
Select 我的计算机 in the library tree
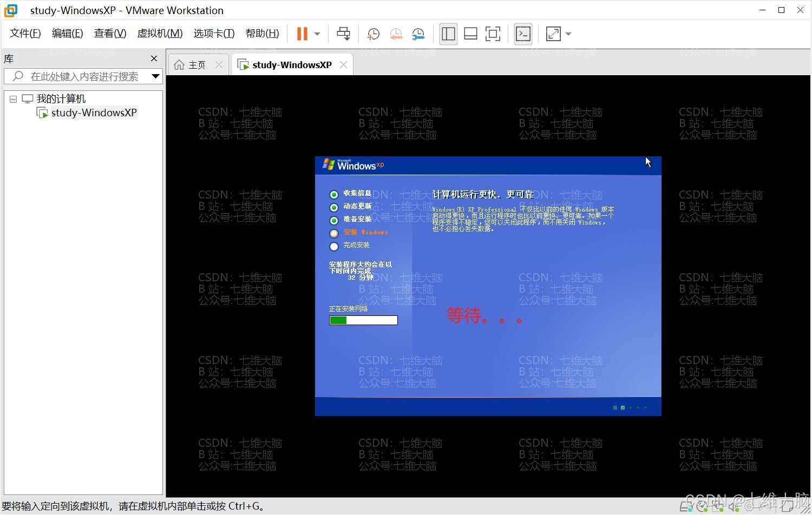tap(61, 99)
